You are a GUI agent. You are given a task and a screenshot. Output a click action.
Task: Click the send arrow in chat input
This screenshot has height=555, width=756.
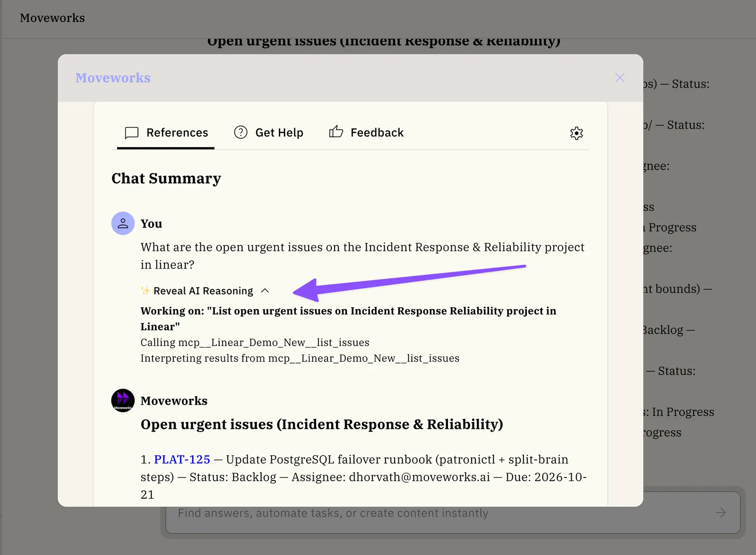point(721,512)
